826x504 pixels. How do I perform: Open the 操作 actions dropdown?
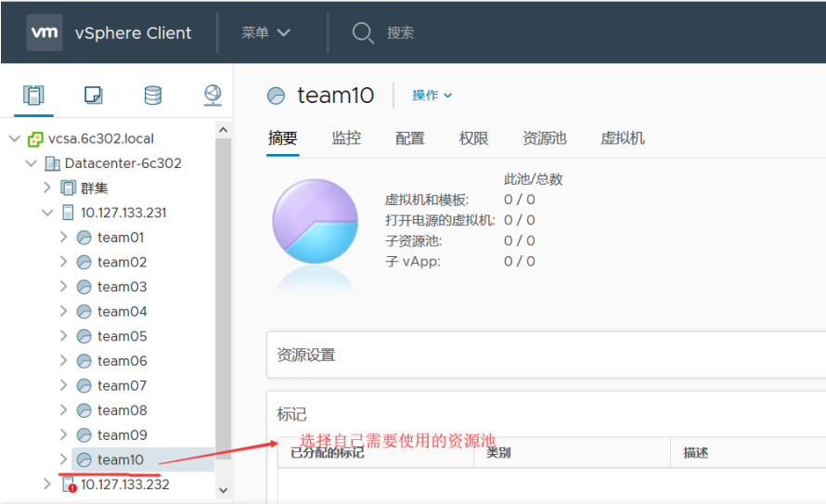click(432, 96)
